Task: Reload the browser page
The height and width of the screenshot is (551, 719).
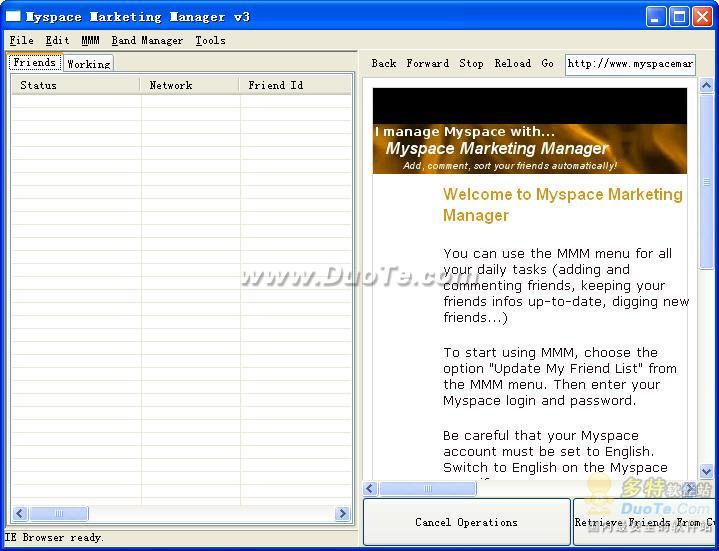Action: click(x=513, y=63)
